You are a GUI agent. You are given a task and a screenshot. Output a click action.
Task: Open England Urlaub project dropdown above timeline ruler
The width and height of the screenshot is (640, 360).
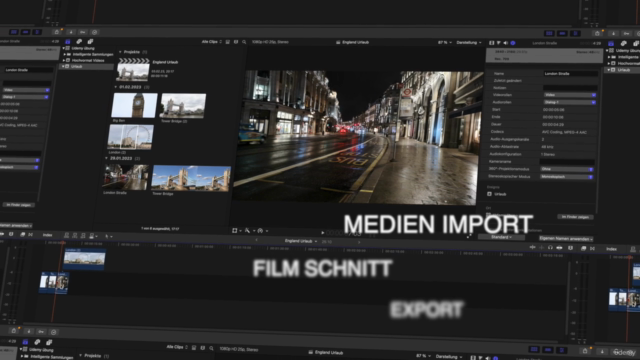(301, 241)
